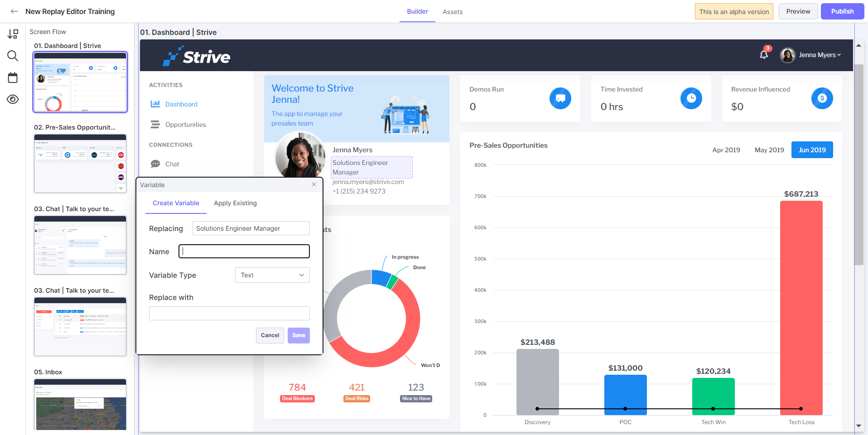Click the Replace with input field
Screen dimensions: 868x435
click(229, 313)
